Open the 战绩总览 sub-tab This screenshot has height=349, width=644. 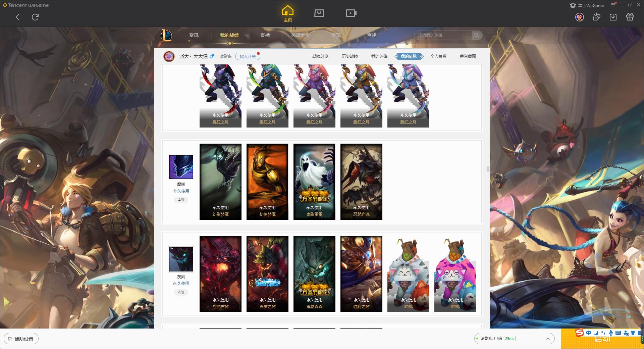320,56
